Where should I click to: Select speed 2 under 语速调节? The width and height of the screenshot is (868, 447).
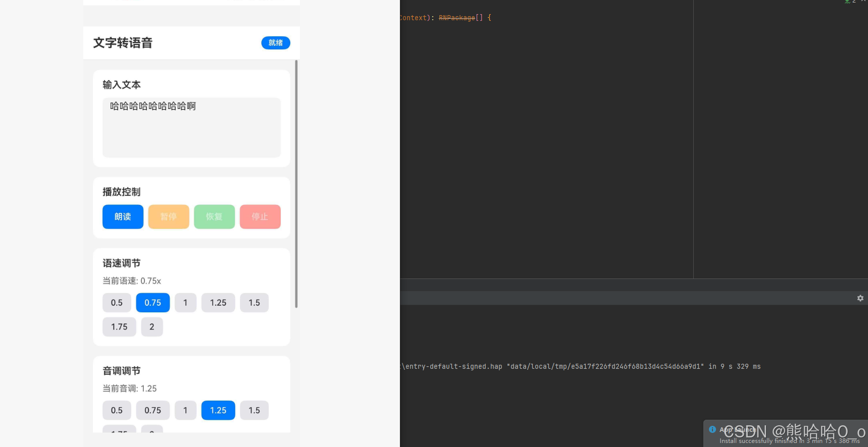tap(152, 327)
